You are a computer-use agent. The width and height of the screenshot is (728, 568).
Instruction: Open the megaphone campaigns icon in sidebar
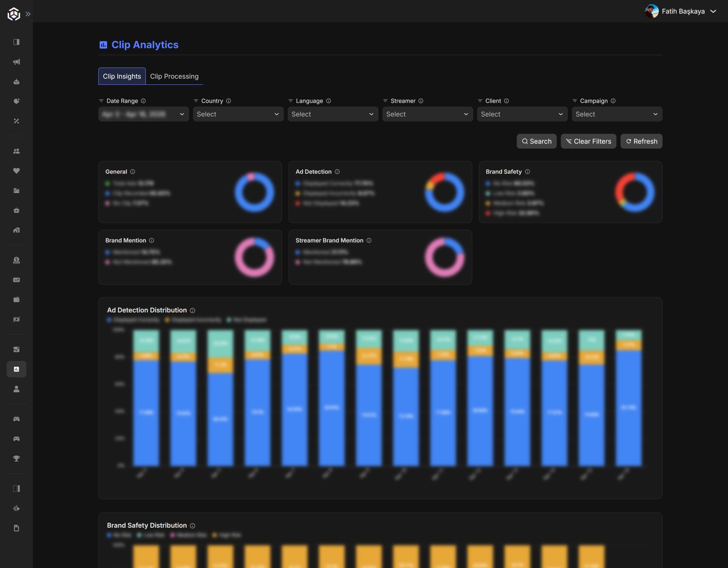click(x=16, y=62)
